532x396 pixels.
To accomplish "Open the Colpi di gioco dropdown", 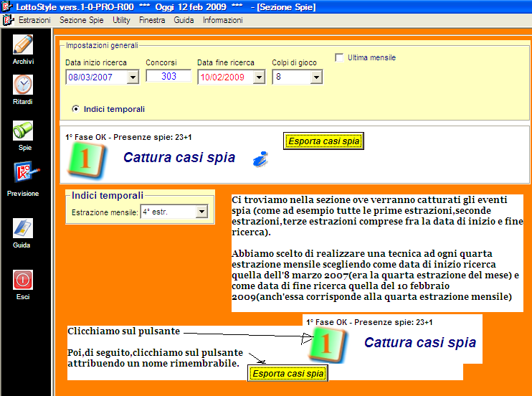I will (316, 77).
